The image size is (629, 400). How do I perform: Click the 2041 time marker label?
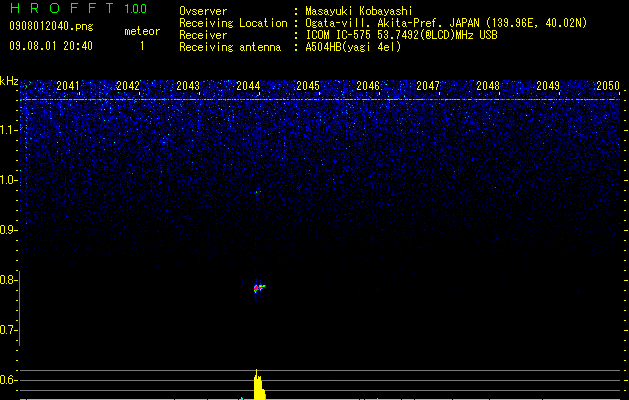(x=68, y=85)
